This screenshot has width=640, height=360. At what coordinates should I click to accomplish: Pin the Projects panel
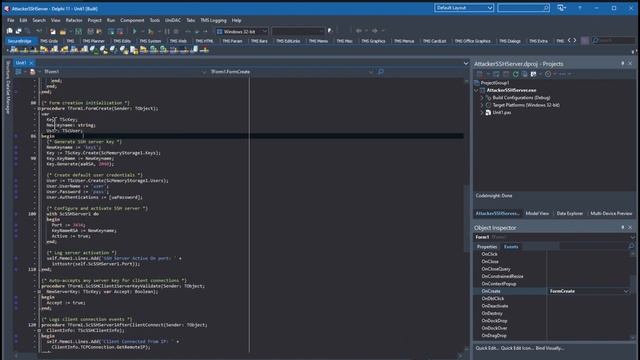[x=622, y=64]
